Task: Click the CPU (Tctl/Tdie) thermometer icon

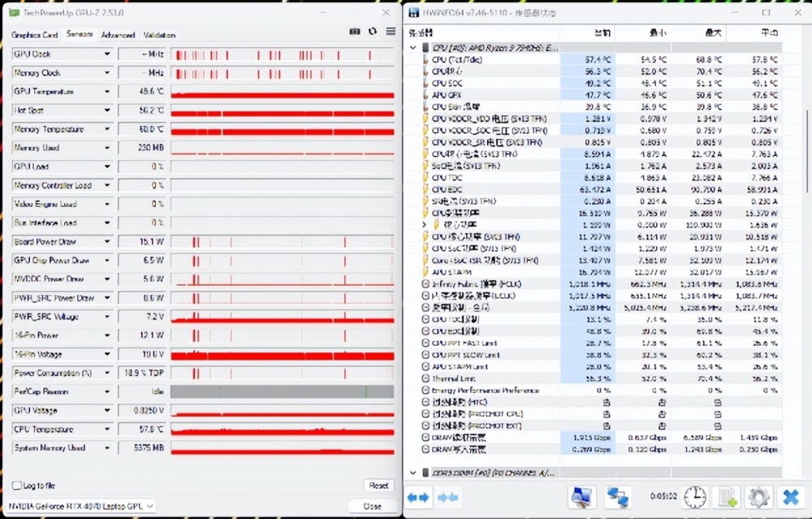Action: tap(425, 59)
